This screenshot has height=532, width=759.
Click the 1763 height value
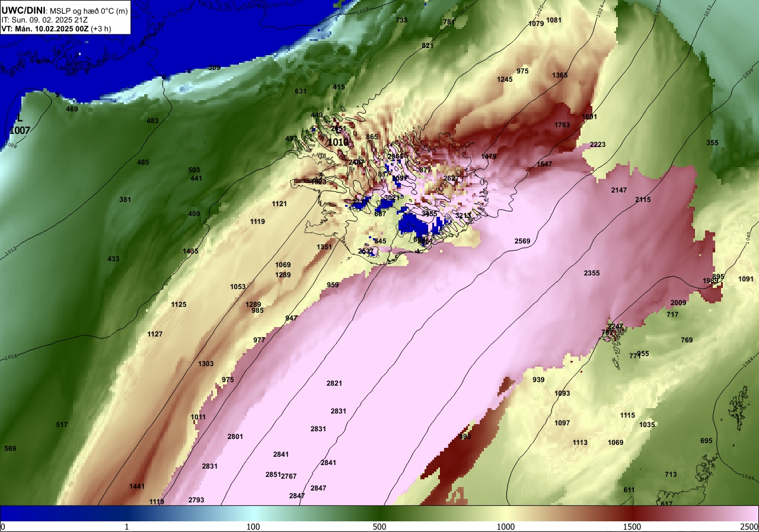562,125
